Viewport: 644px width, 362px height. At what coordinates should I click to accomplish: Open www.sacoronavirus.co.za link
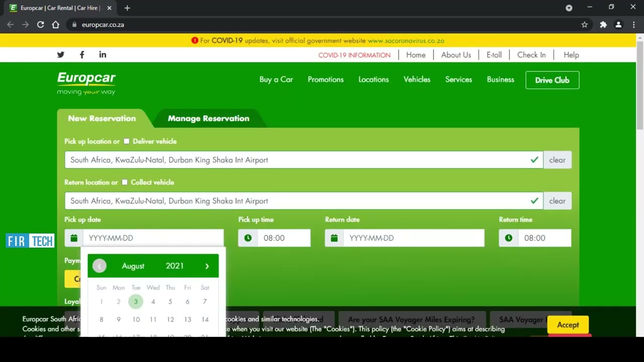(406, 41)
